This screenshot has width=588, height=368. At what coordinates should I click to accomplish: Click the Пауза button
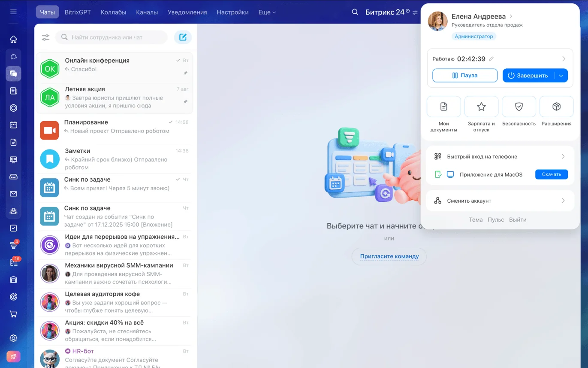(x=465, y=76)
